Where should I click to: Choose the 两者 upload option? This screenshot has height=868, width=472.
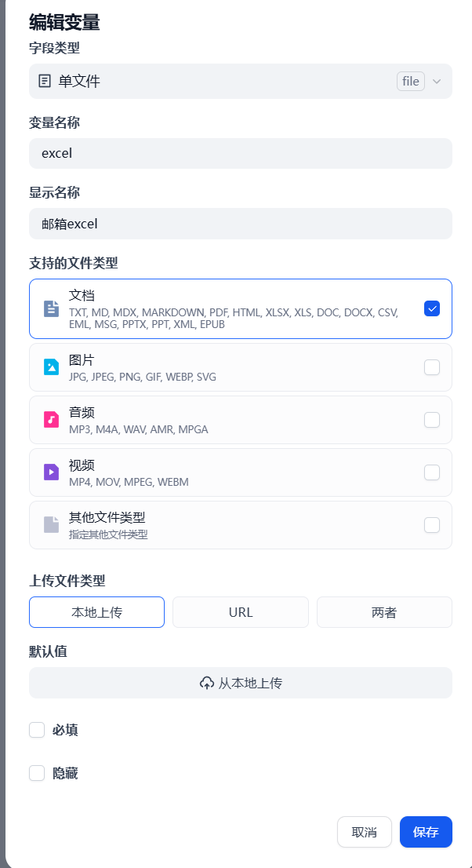tap(384, 612)
